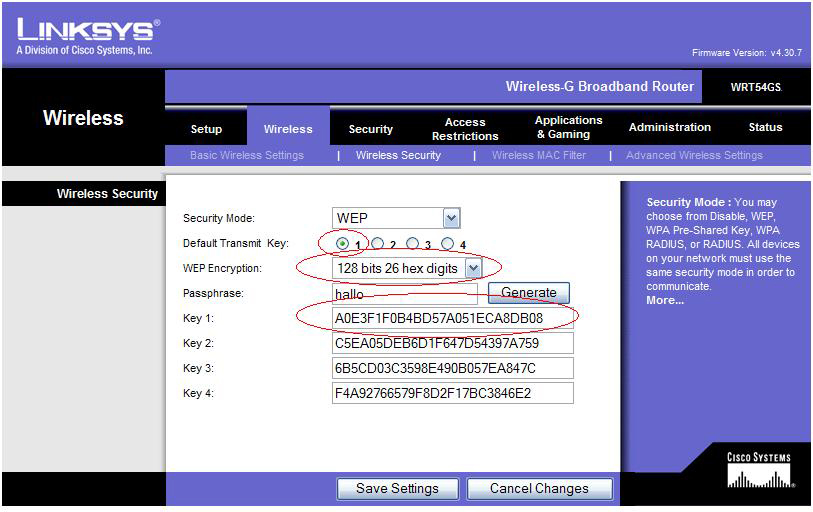Go to Wireless MAC Filter subtab
813x512 pixels.
pos(539,155)
